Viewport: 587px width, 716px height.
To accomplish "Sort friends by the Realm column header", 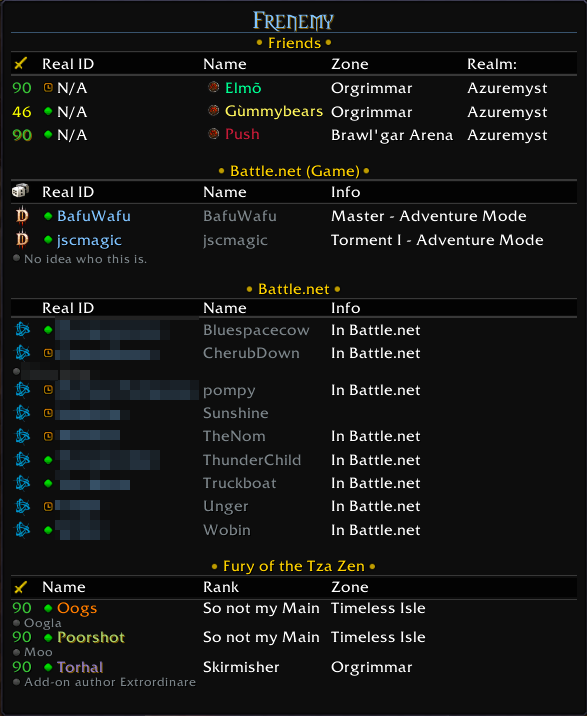I will pyautogui.click(x=492, y=64).
